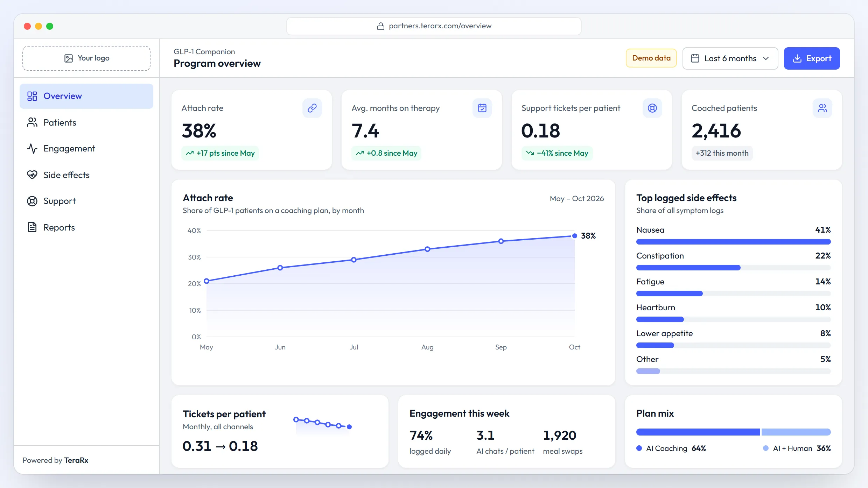Viewport: 868px width, 488px height.
Task: Click the users icon on Coached patients card
Action: point(822,108)
